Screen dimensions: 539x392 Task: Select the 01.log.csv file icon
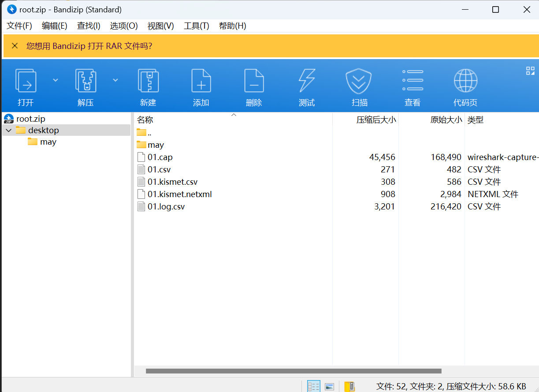(141, 206)
